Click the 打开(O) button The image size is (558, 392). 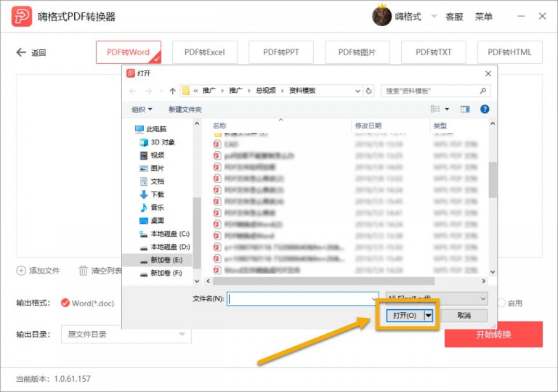[405, 316]
